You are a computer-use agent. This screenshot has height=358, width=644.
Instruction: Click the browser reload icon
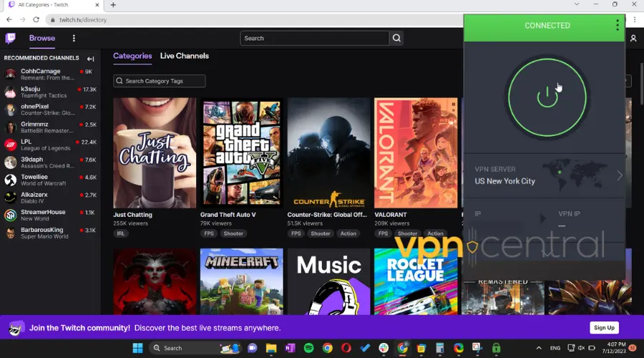[x=36, y=20]
